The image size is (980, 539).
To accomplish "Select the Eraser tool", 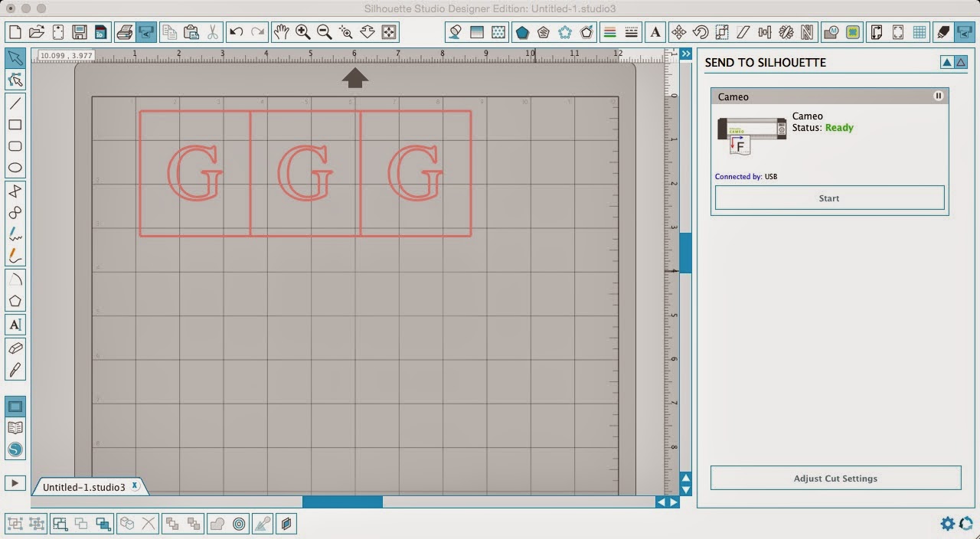I will coord(15,347).
